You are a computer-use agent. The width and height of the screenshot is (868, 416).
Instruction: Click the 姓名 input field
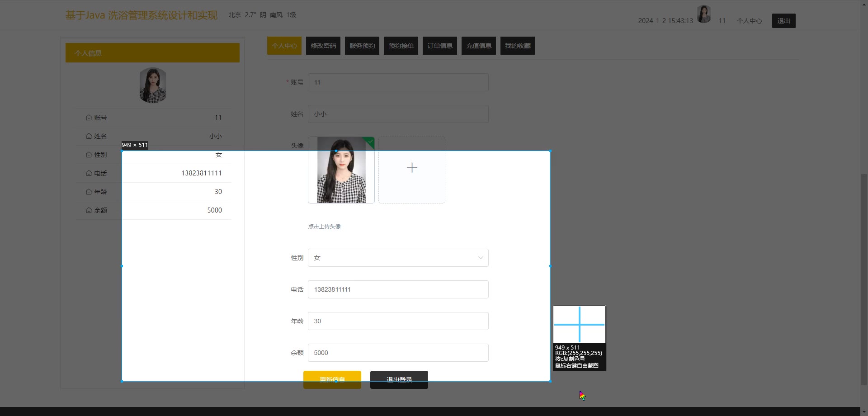tap(398, 114)
